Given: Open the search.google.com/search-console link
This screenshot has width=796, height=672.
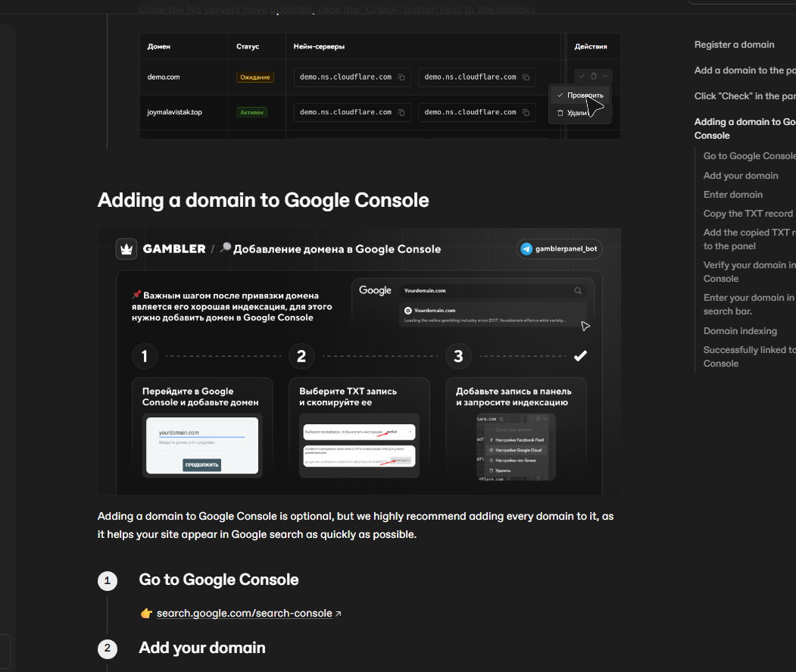Looking at the screenshot, I should [x=242, y=612].
